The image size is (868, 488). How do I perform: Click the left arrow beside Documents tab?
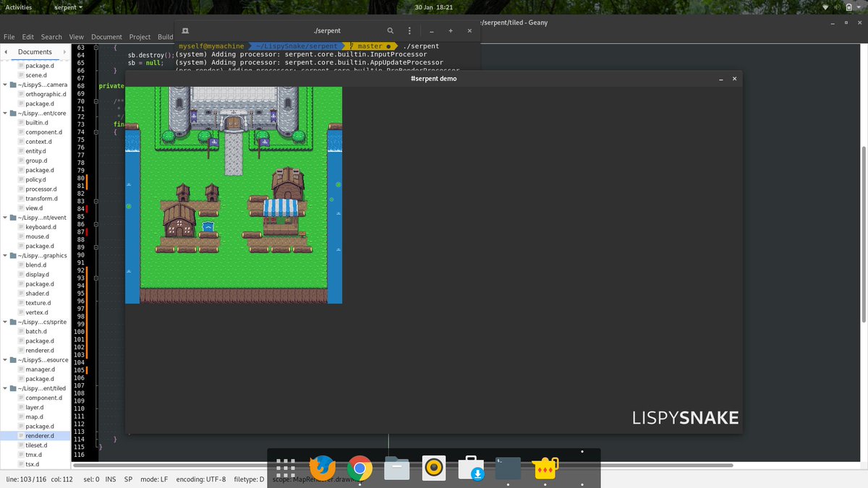[x=5, y=52]
